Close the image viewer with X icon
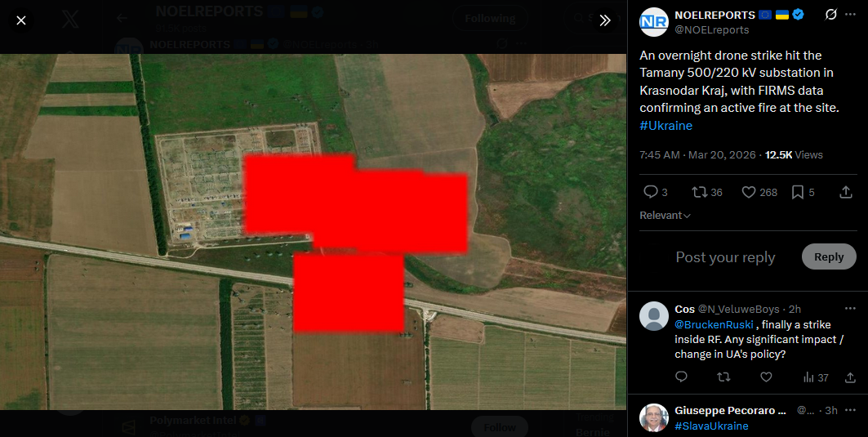This screenshot has height=437, width=868. (x=21, y=20)
